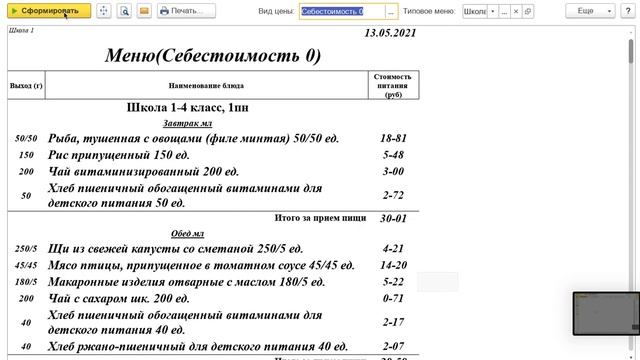640x360 pixels.
Task: Click the Печать button
Action: [186, 11]
